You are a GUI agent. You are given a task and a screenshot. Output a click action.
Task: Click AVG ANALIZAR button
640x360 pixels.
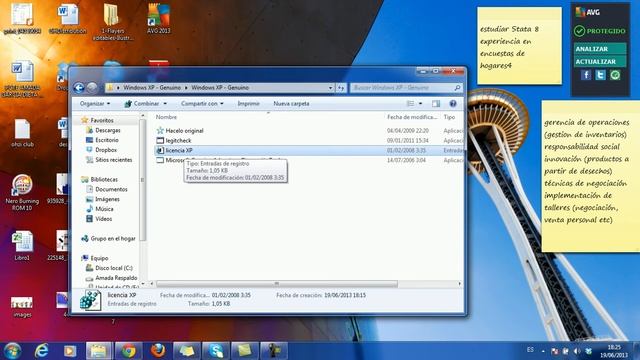(600, 49)
